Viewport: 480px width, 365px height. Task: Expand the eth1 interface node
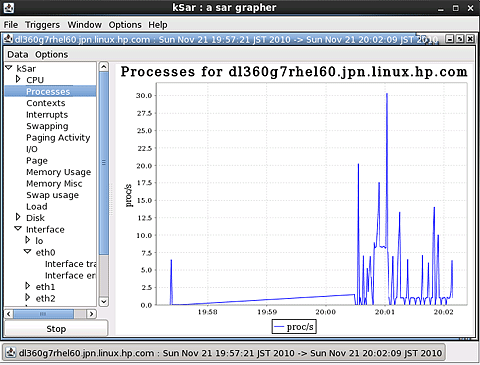click(x=28, y=286)
